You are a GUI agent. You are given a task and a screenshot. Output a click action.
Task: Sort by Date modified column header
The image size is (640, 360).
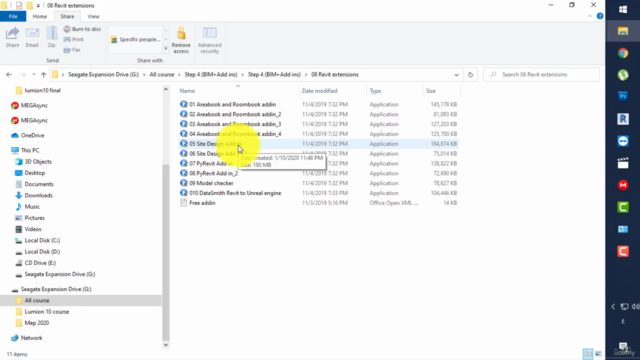pos(320,91)
